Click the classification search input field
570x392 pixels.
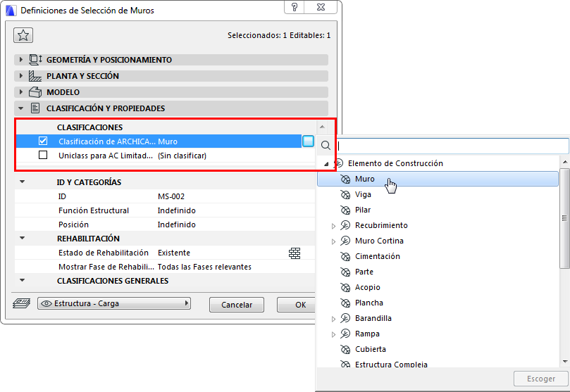(452, 146)
